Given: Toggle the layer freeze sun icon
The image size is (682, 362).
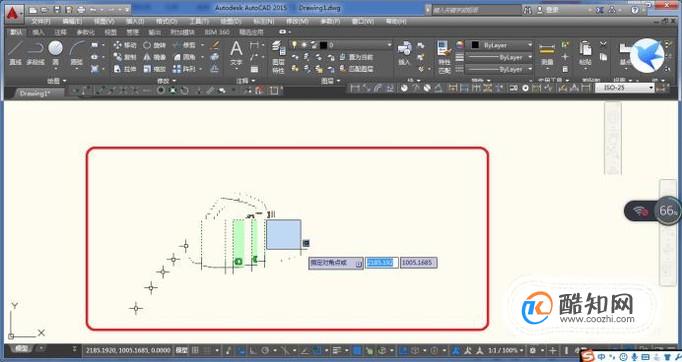Looking at the screenshot, I should 304,45.
